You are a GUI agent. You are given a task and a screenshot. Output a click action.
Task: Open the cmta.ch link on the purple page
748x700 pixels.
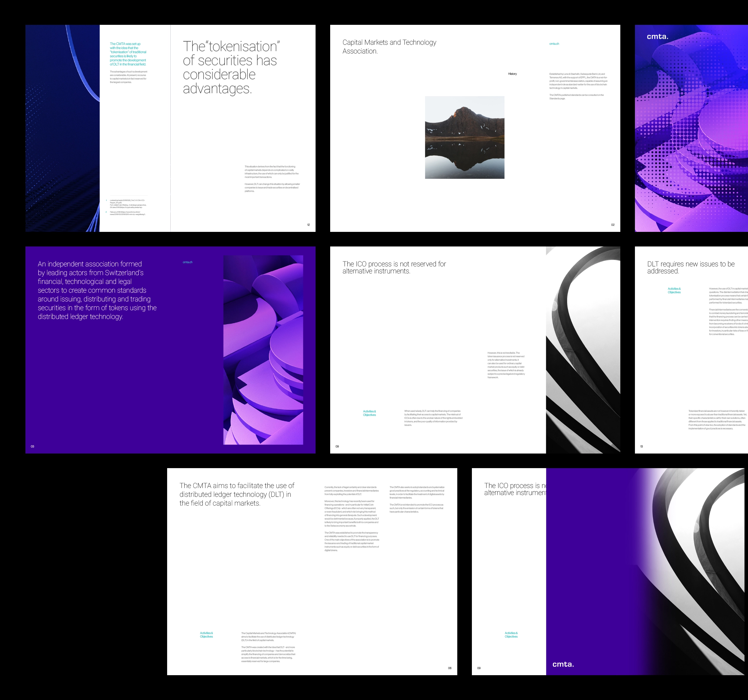187,262
